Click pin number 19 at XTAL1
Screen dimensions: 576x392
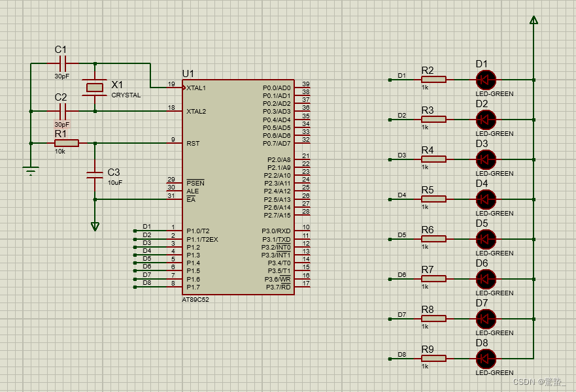point(171,84)
